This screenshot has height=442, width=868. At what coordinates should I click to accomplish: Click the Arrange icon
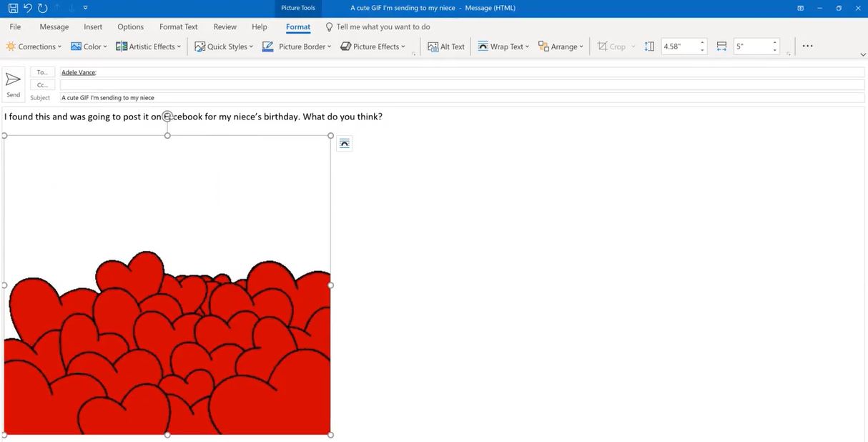click(x=541, y=46)
